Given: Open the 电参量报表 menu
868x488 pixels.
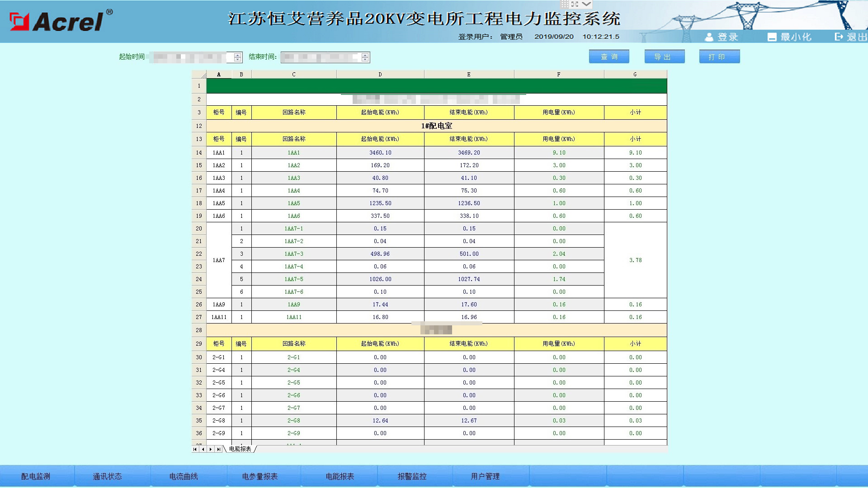Looking at the screenshot, I should point(260,476).
